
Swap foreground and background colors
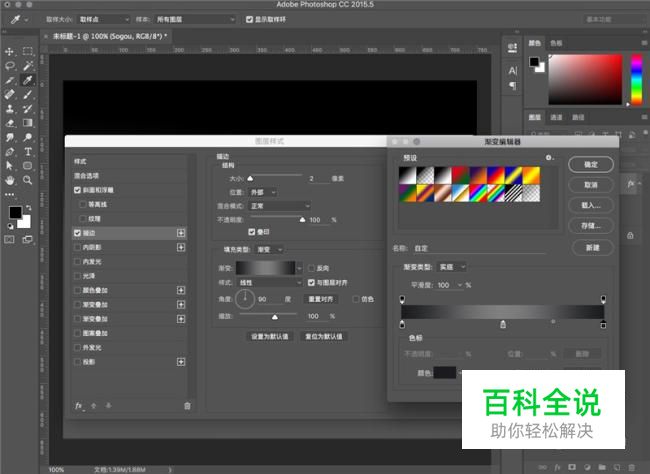coord(29,207)
